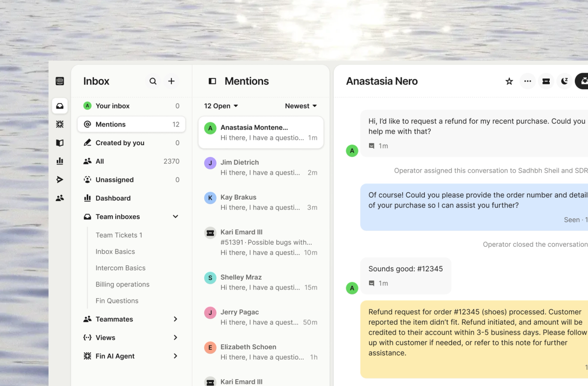Expand the Teammates section
The height and width of the screenshot is (386, 588).
pyautogui.click(x=175, y=319)
